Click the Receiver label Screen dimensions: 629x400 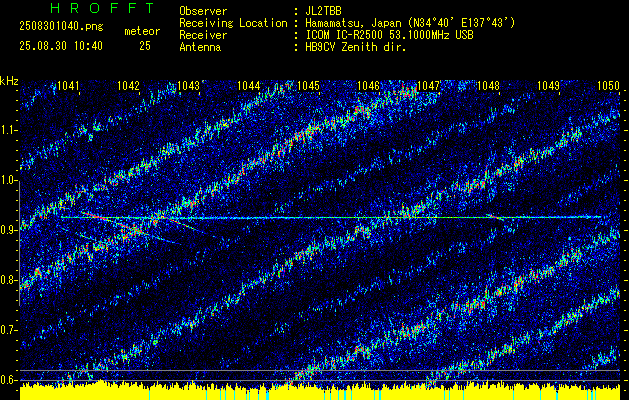click(203, 35)
